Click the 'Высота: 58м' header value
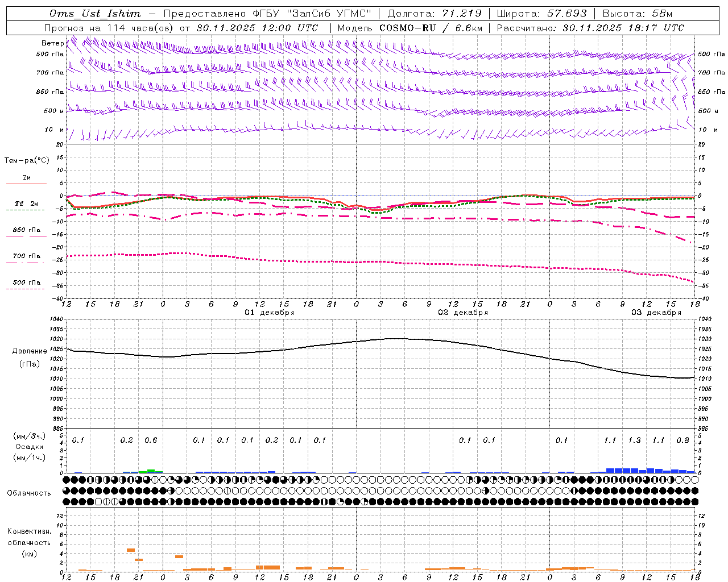Viewport: 728px width, 582px height. [x=638, y=14]
